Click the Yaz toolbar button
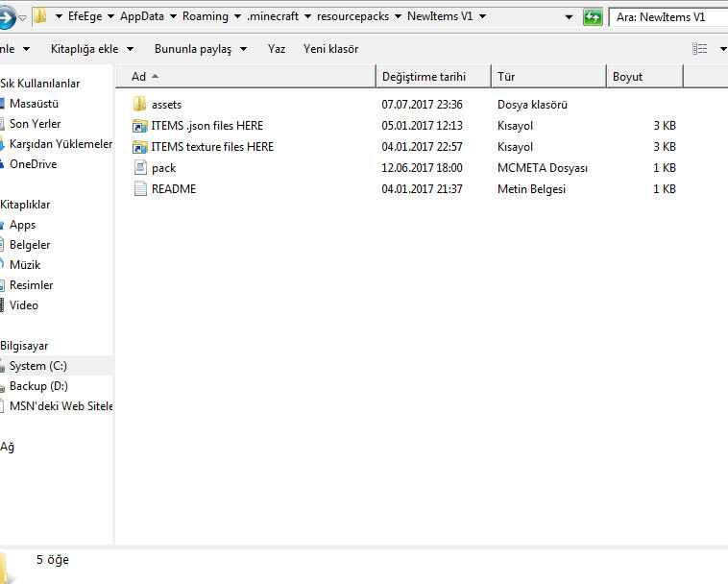The image size is (728, 584). 277,49
